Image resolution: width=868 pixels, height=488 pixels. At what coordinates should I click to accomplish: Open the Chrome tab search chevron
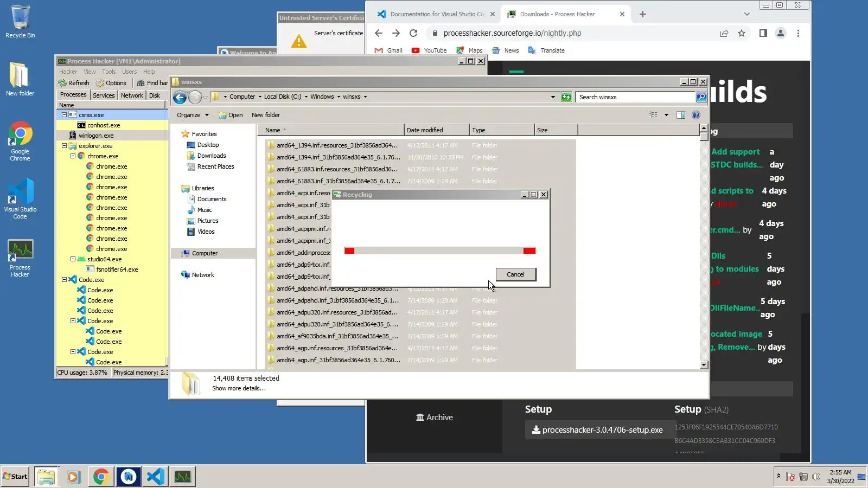(747, 14)
